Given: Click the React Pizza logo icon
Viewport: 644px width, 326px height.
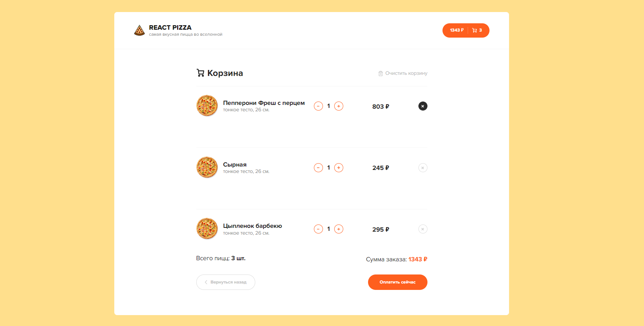Looking at the screenshot, I should pos(139,30).
